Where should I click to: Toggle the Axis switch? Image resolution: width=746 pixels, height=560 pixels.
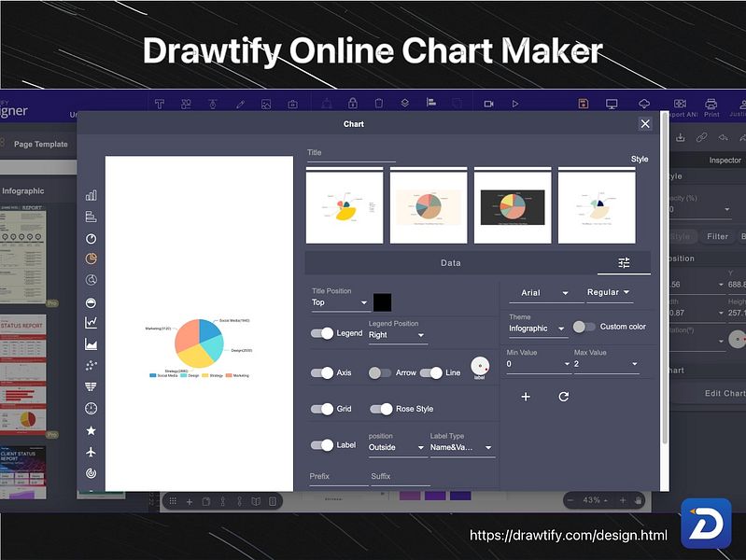322,373
